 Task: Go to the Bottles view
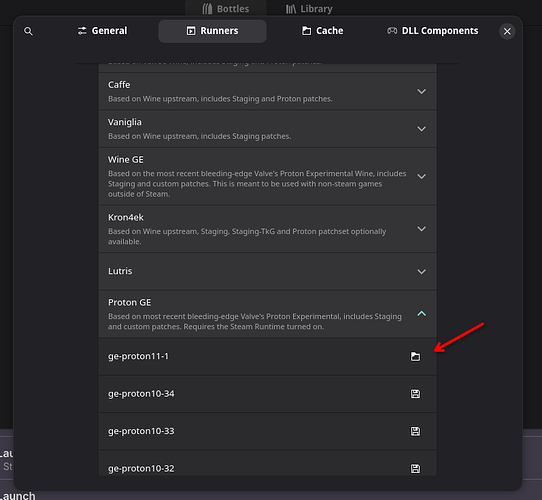tap(226, 9)
